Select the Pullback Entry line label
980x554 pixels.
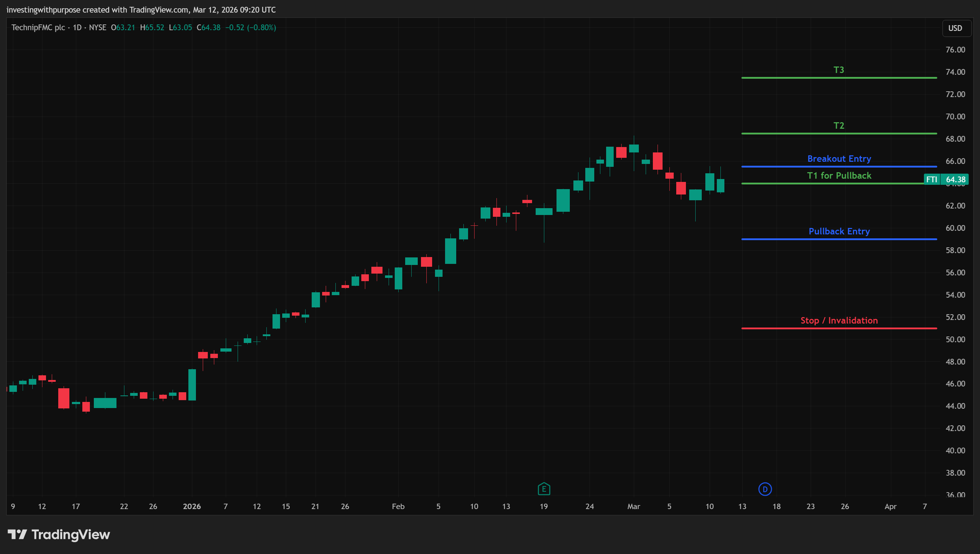click(x=839, y=231)
